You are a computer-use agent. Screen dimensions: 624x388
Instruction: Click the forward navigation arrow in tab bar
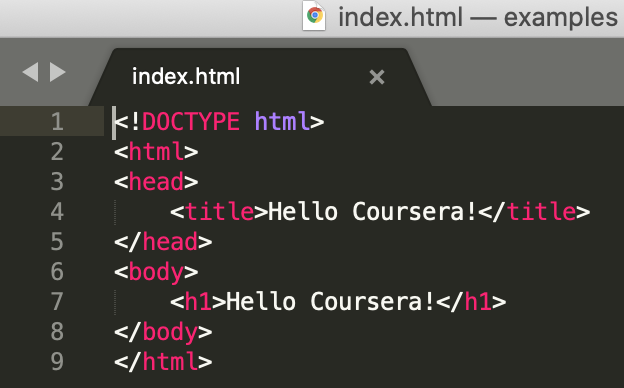(58, 72)
